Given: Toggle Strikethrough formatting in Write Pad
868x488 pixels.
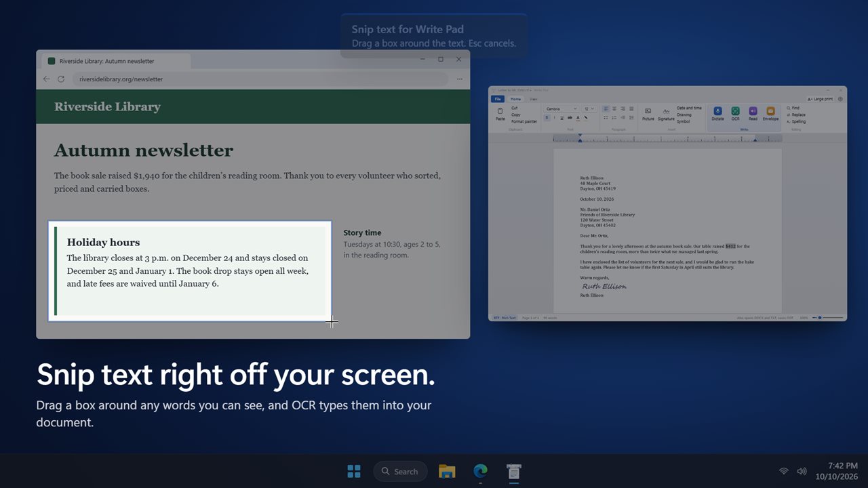Looking at the screenshot, I should (570, 117).
